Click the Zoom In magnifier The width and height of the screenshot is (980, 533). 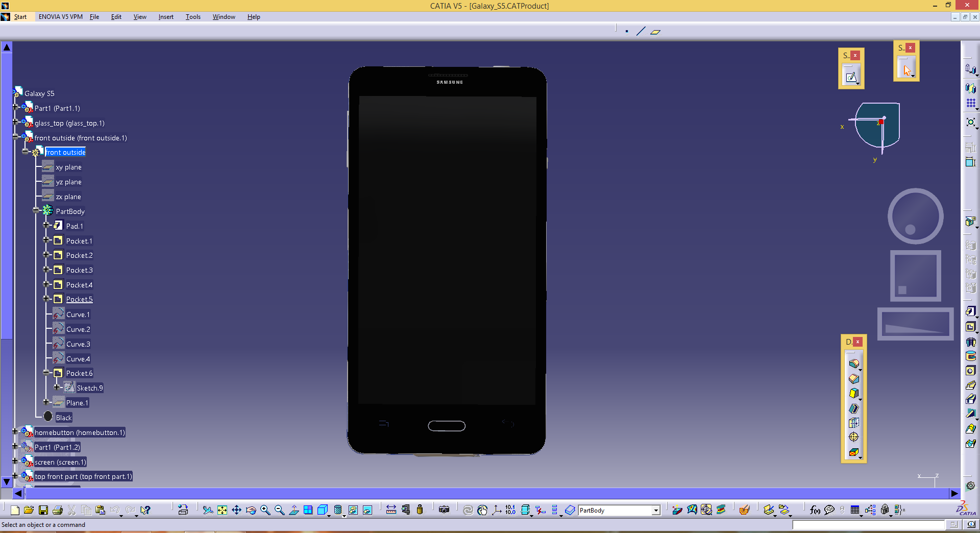tap(265, 510)
